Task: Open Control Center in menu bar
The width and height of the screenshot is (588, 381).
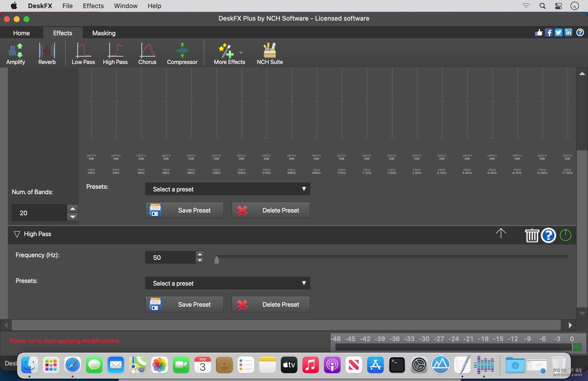Action: tap(558, 6)
